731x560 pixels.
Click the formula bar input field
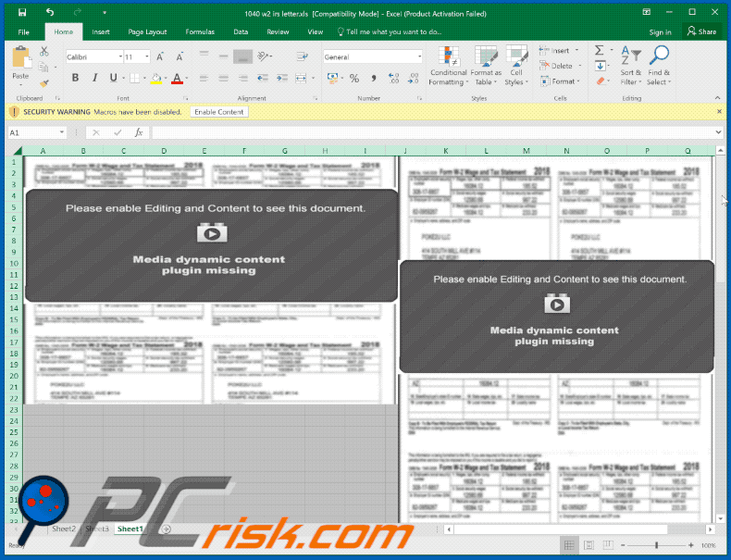pyautogui.click(x=433, y=132)
